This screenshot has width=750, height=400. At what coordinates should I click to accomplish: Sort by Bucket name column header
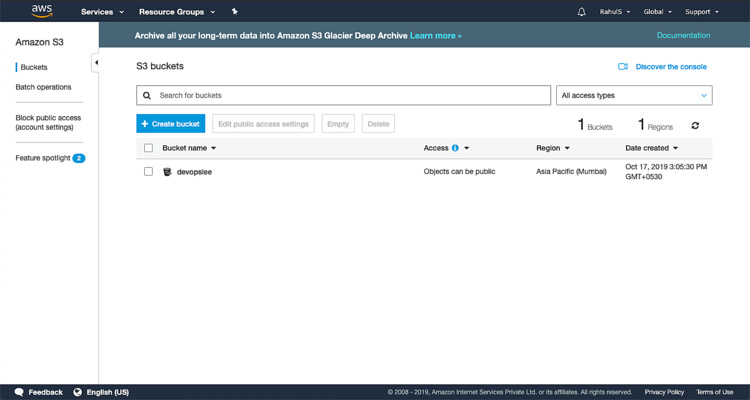pyautogui.click(x=188, y=148)
